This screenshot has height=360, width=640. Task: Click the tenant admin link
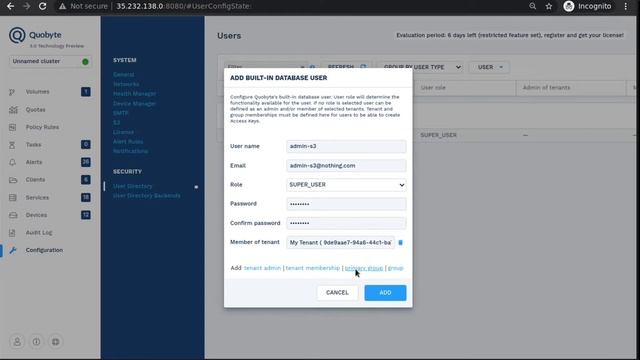tap(262, 268)
